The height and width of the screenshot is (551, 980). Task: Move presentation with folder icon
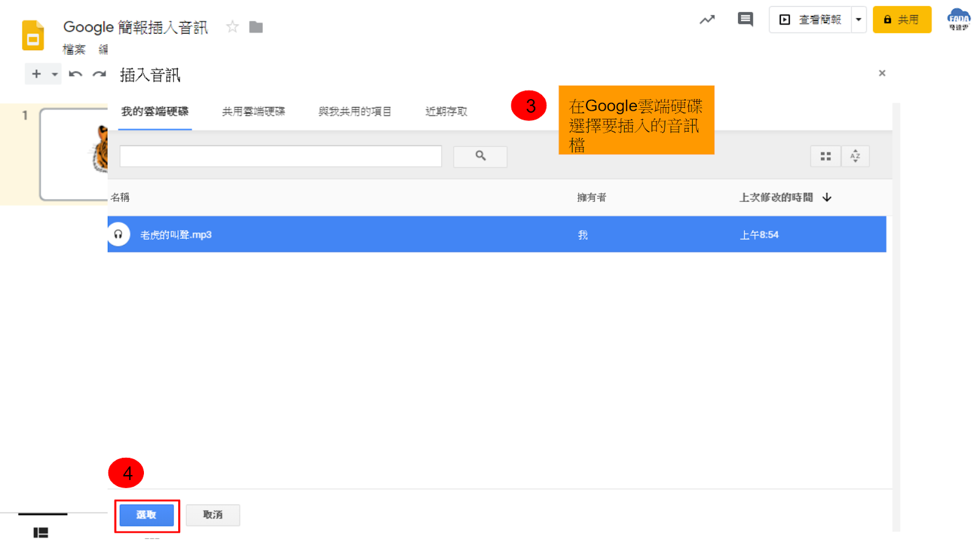[256, 27]
